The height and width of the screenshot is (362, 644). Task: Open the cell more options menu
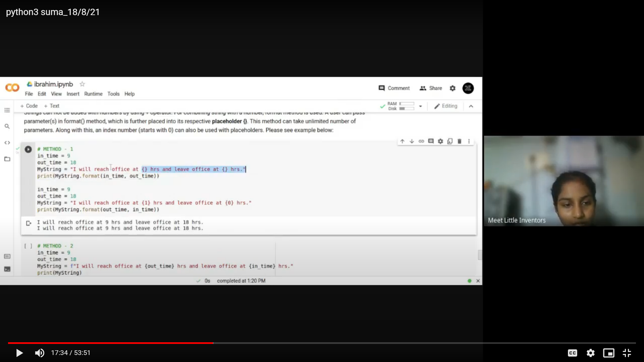click(x=469, y=141)
